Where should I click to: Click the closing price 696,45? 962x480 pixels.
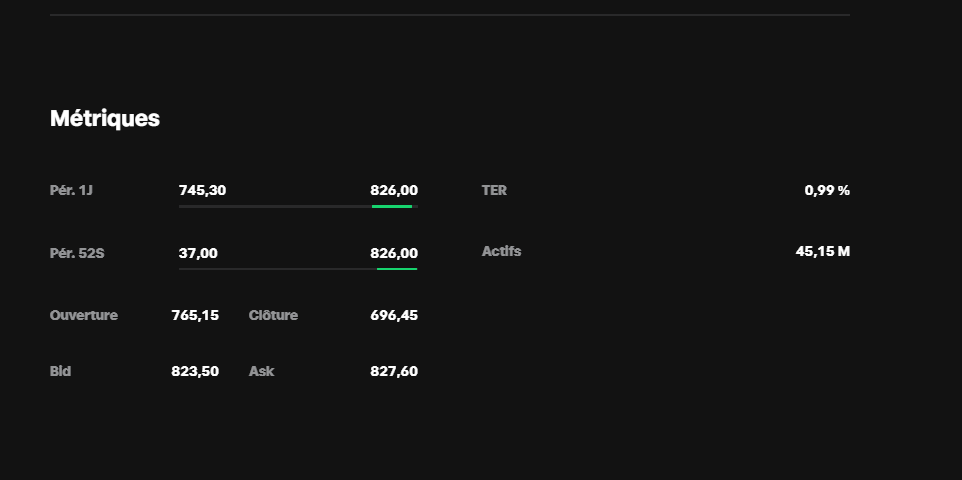point(394,315)
